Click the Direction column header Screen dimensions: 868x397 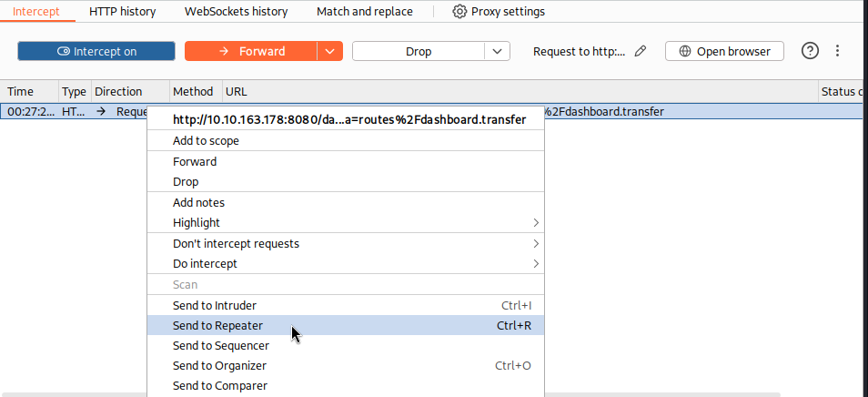pyautogui.click(x=131, y=91)
